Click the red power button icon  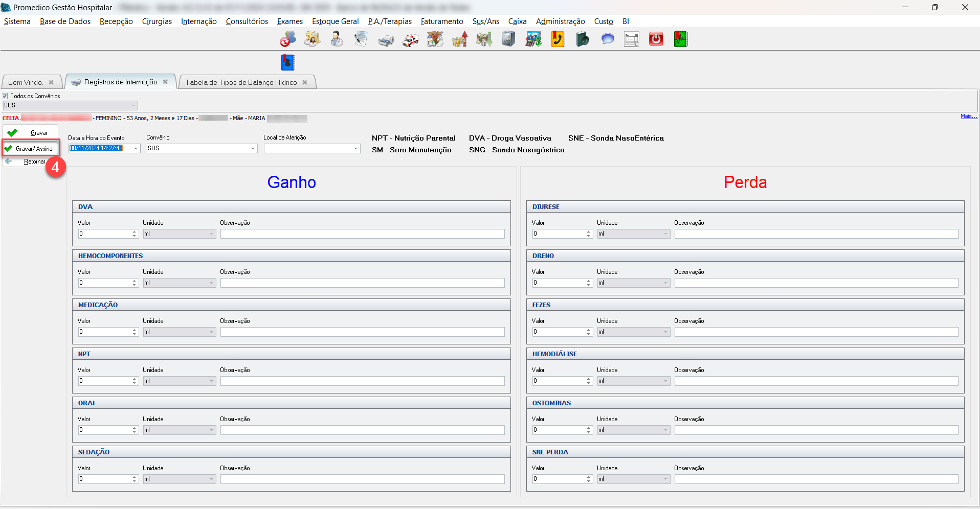656,39
